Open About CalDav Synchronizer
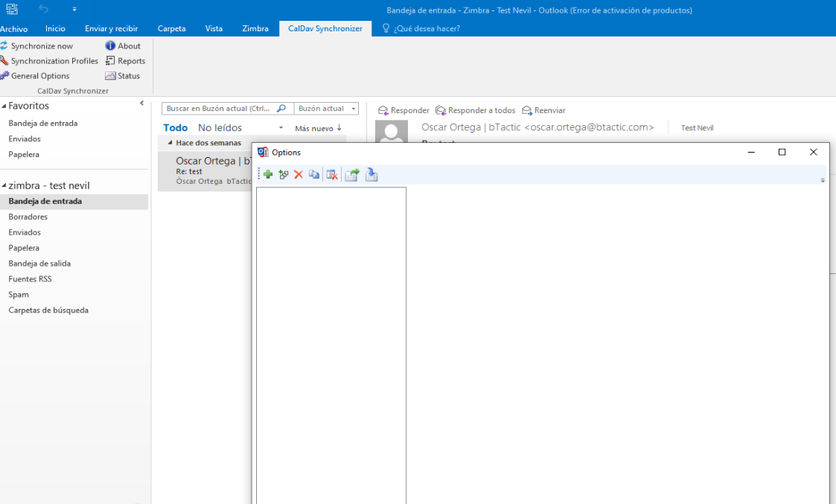Image resolution: width=836 pixels, height=504 pixels. (123, 46)
